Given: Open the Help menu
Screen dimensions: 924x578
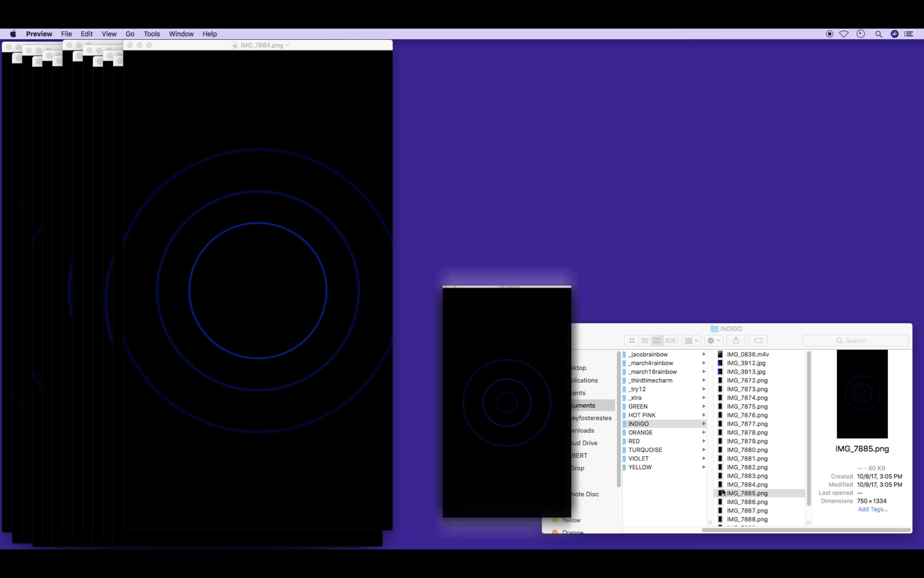Looking at the screenshot, I should click(210, 34).
